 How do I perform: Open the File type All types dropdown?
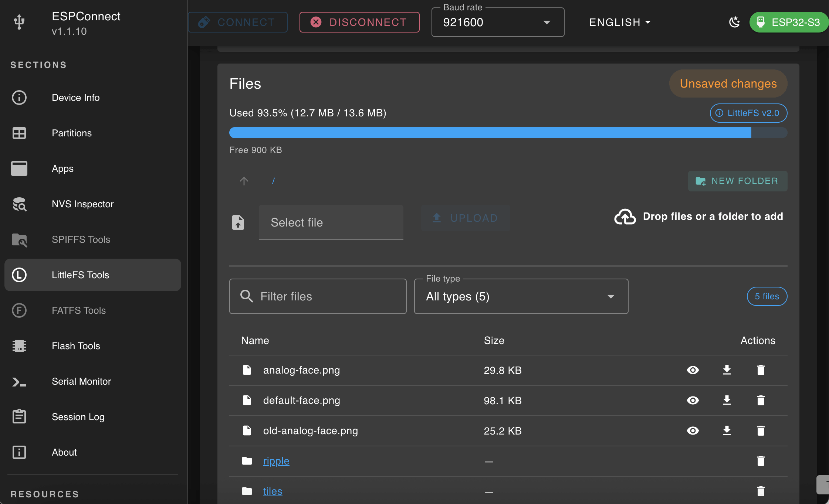(521, 296)
